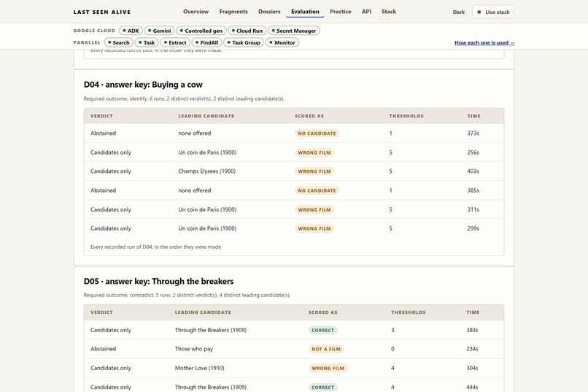Viewport: 588px width, 392px height.
Task: Open the Overview tab
Action: coord(196,12)
